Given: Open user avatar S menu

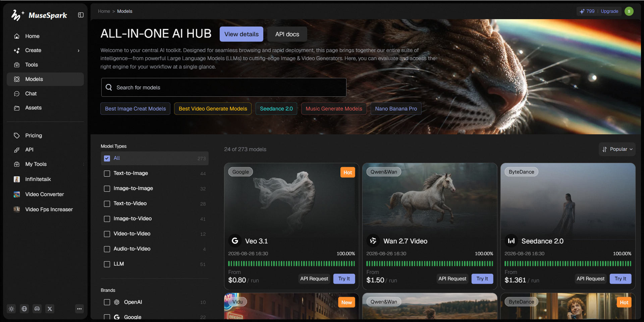Looking at the screenshot, I should [629, 11].
